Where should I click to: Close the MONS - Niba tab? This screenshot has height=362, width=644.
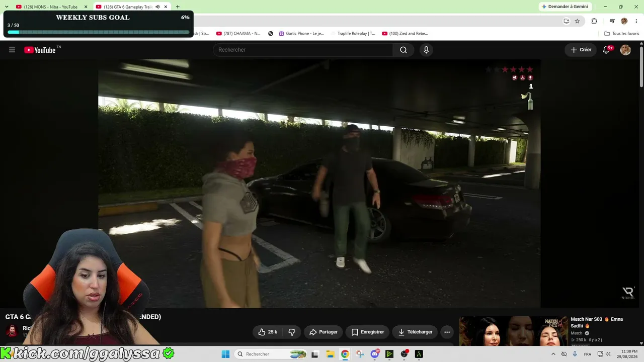point(86,7)
